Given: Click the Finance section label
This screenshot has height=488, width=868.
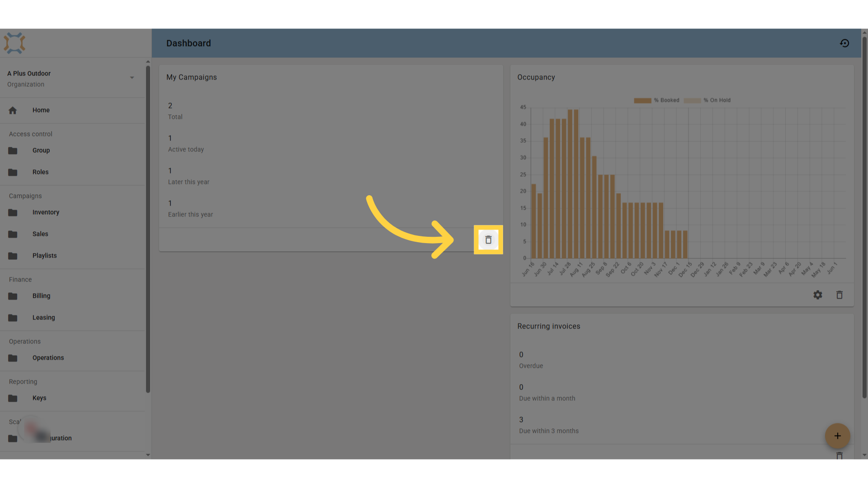Looking at the screenshot, I should point(20,280).
